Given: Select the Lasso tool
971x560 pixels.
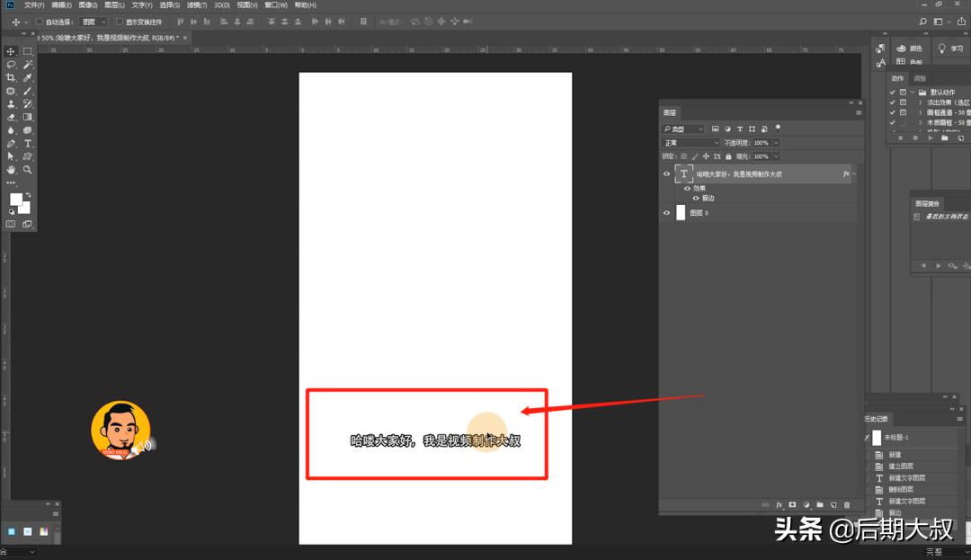Looking at the screenshot, I should tap(12, 65).
